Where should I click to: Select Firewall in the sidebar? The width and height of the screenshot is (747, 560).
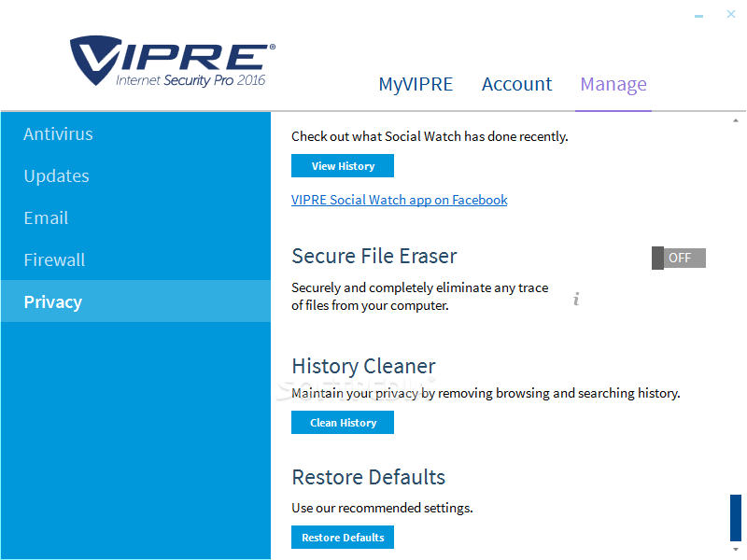[135, 259]
